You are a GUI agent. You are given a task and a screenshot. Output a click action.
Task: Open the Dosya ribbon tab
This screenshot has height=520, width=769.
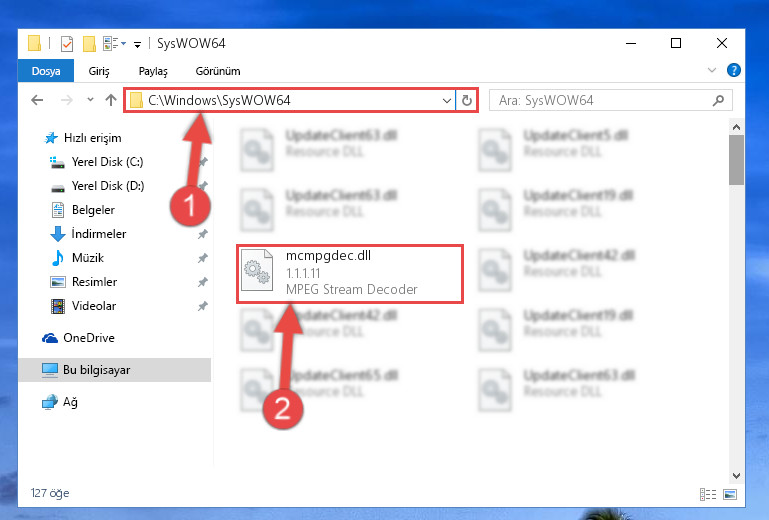46,71
